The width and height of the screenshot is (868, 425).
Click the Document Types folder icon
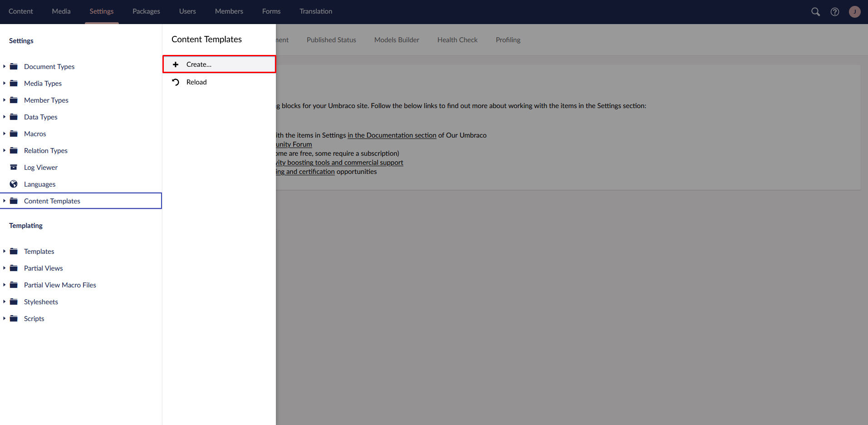point(14,66)
